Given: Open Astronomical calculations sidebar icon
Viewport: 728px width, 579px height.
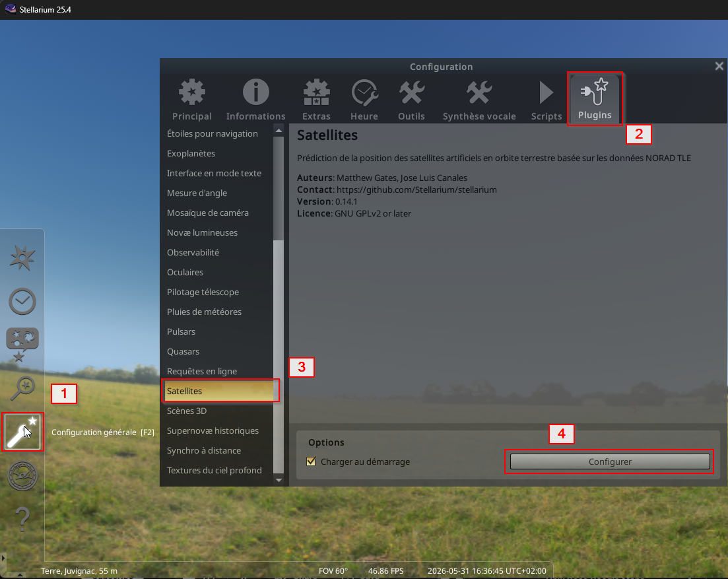Looking at the screenshot, I should point(22,476).
